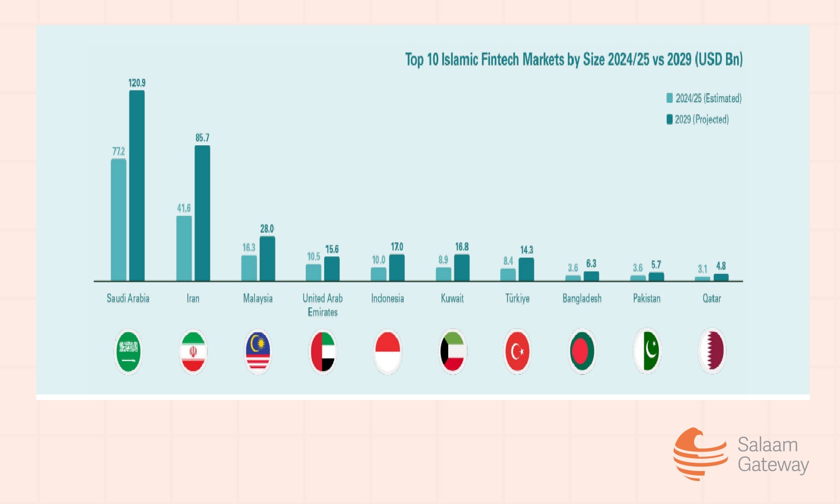Click the Pakistan flag icon
The height and width of the screenshot is (504, 840).
647,351
